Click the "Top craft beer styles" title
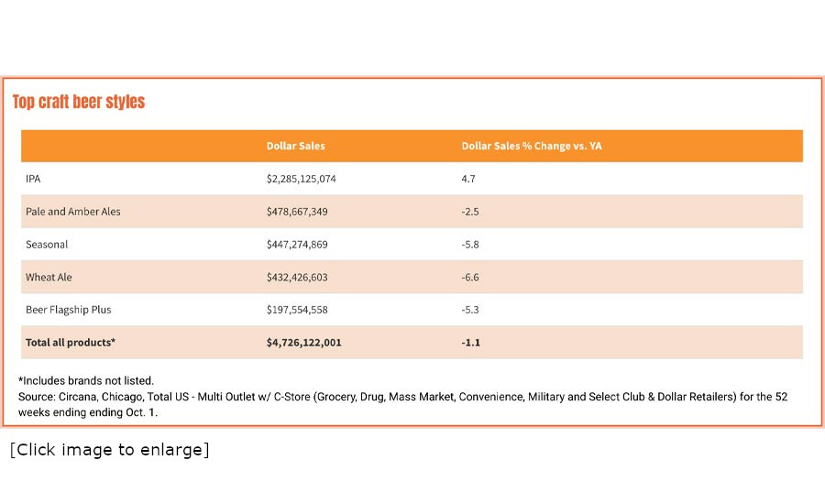 tap(79, 102)
